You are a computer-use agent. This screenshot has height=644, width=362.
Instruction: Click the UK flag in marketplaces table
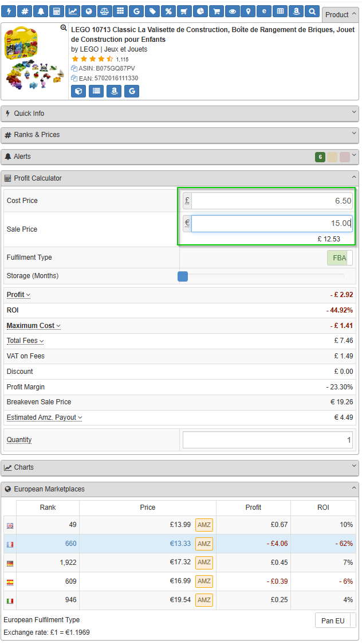(x=10, y=526)
